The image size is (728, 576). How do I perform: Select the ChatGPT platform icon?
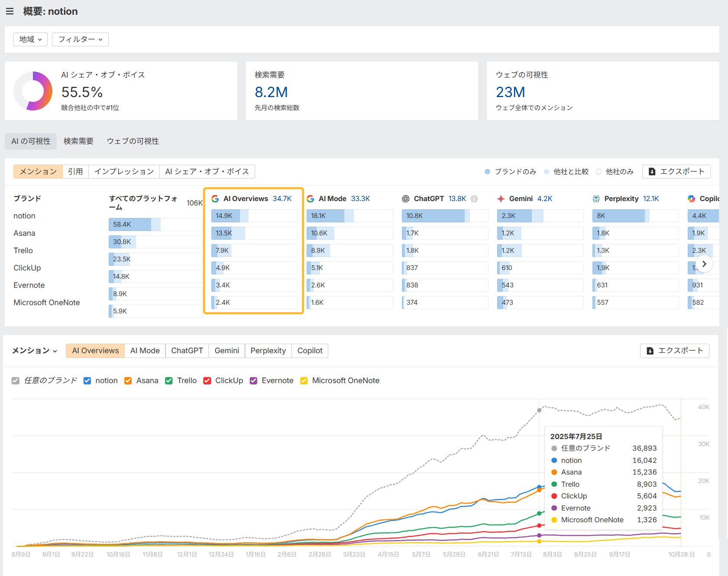point(405,199)
